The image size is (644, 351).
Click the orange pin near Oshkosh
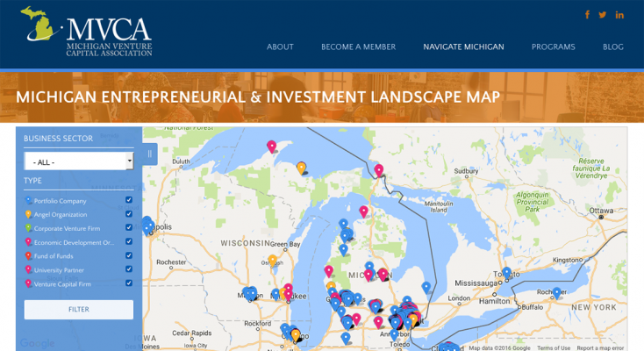point(272,261)
